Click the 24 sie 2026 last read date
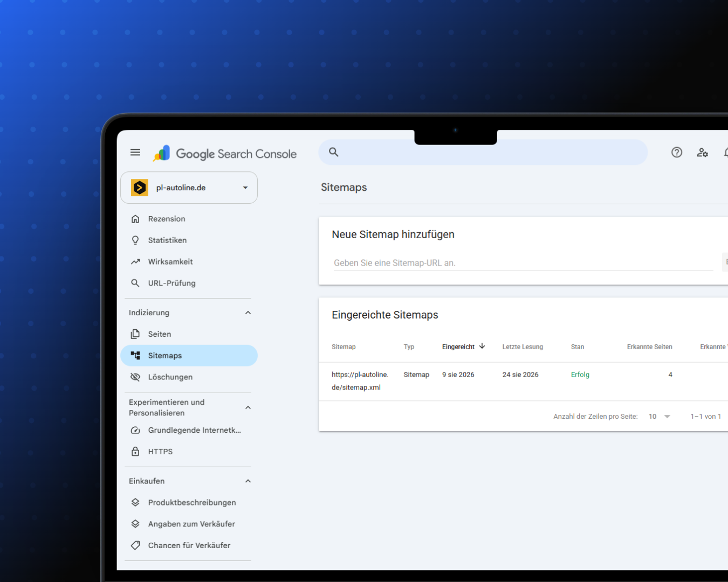 coord(520,375)
